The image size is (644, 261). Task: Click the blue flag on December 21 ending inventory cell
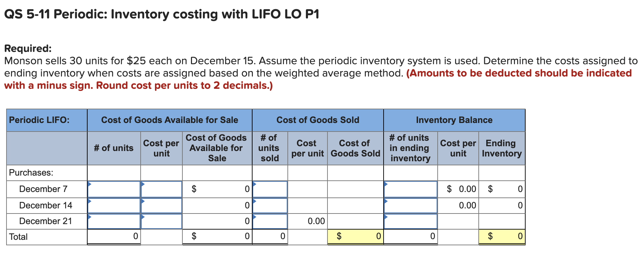(386, 216)
